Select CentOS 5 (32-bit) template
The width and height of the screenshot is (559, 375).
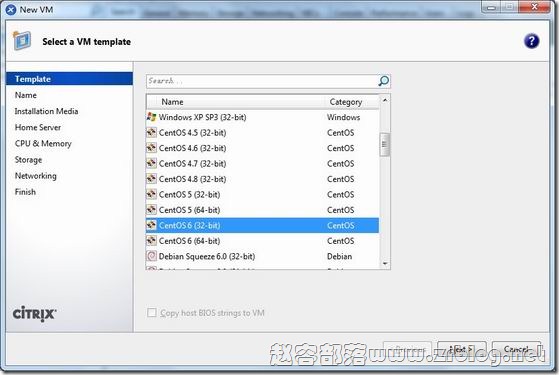[x=262, y=194]
